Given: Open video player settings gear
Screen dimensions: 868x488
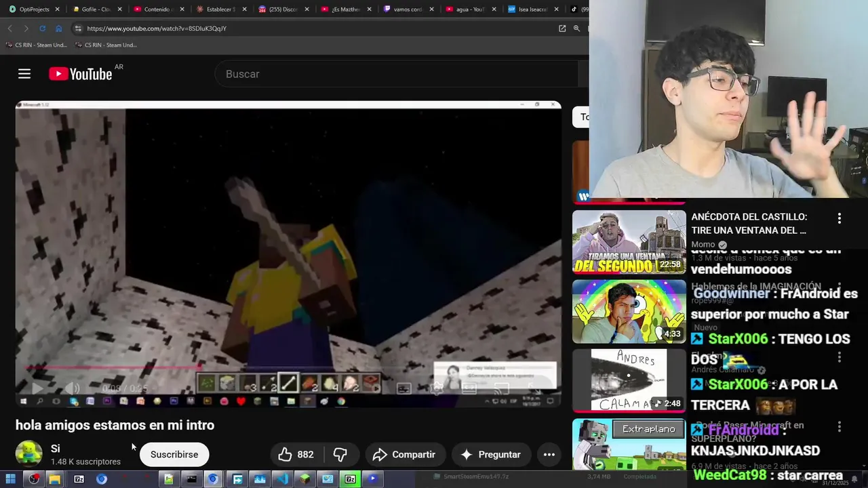Looking at the screenshot, I should 437,388.
